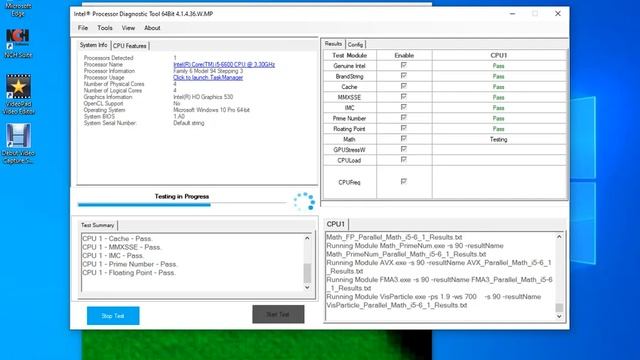Select 'CPU 1 - IMC - Pass.' summary line

tap(113, 256)
